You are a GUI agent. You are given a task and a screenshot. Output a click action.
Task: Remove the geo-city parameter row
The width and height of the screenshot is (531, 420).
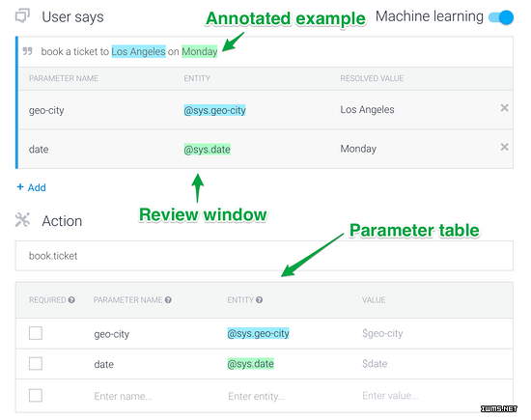(x=504, y=108)
